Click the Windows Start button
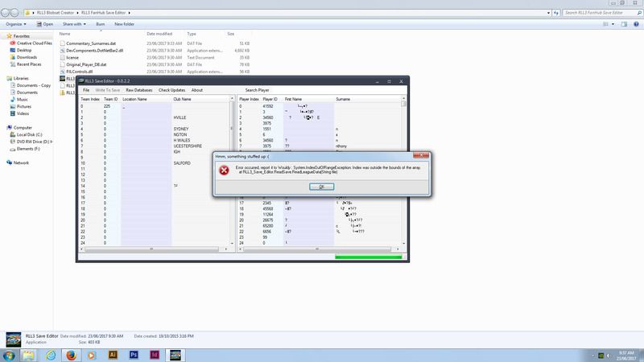 coord(9,355)
